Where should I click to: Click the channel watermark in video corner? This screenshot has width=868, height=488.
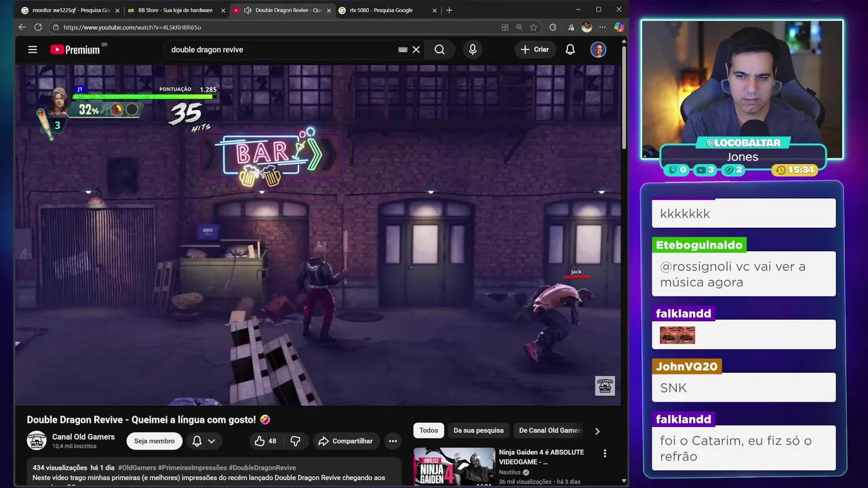click(x=605, y=386)
